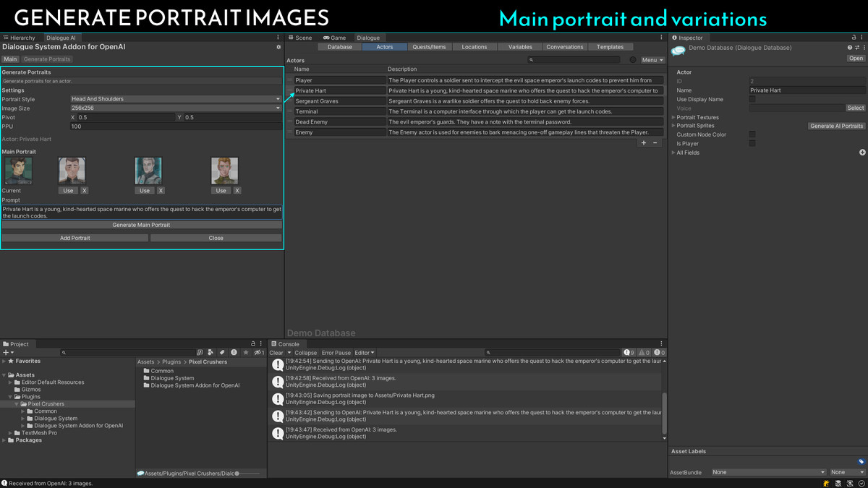868x488 pixels.
Task: Add a new actor with plus button
Action: [x=644, y=143]
